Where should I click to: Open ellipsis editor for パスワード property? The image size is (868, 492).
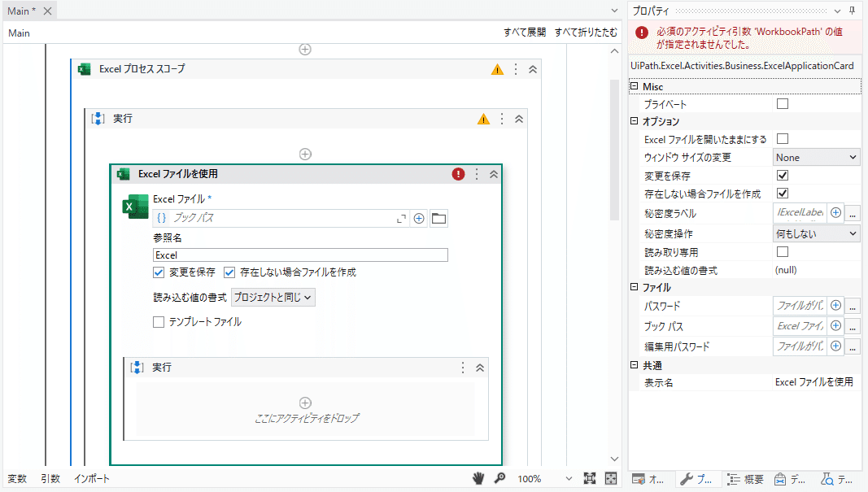(853, 306)
